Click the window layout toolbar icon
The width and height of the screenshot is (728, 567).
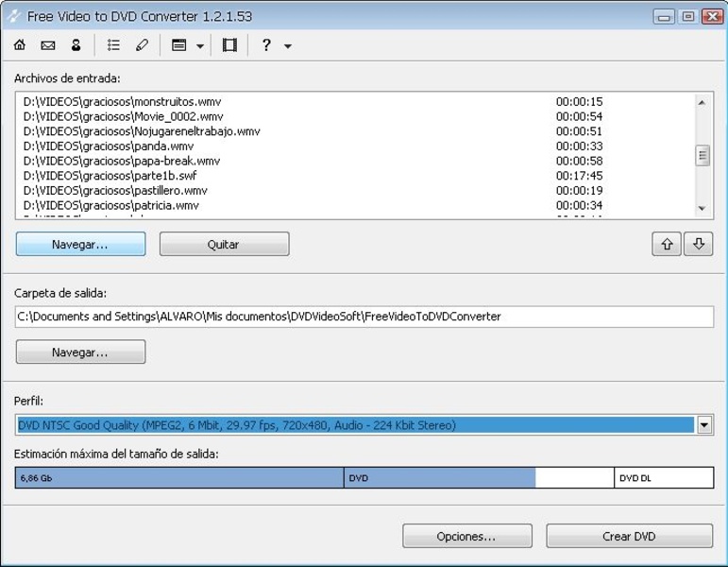pyautogui.click(x=178, y=45)
